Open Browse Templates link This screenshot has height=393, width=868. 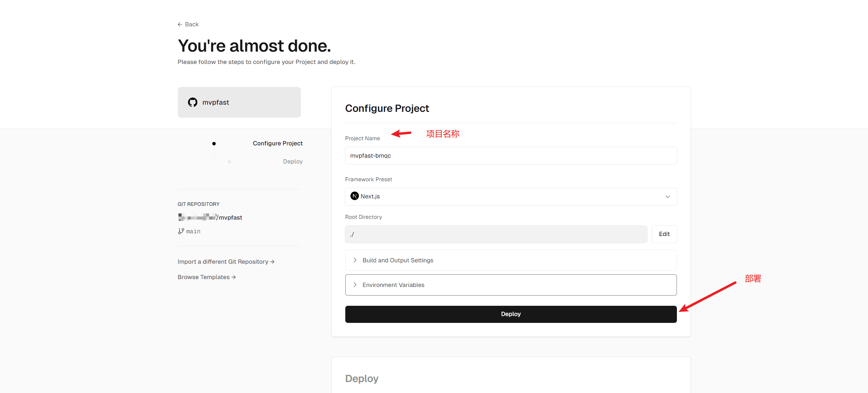[203, 277]
